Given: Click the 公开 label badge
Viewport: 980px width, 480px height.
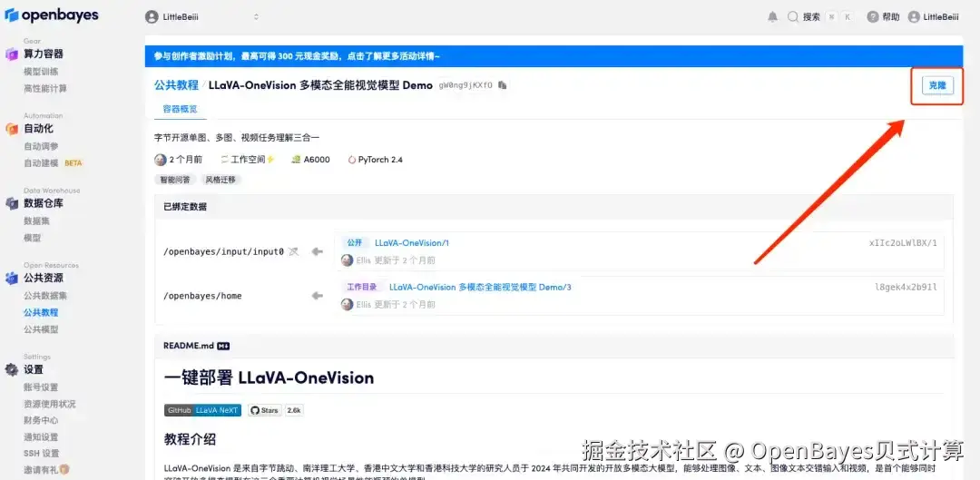Looking at the screenshot, I should [355, 242].
